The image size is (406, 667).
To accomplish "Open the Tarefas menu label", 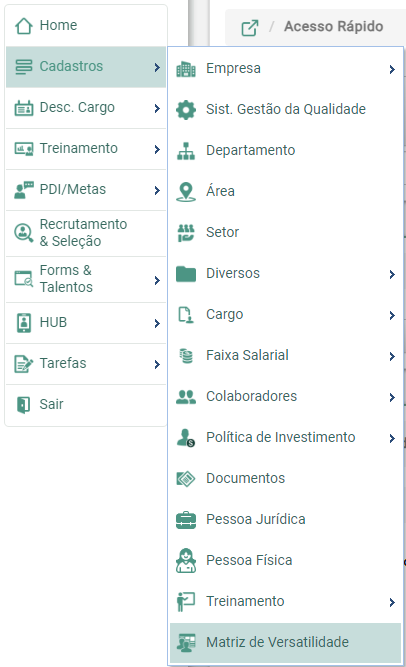I will click(x=63, y=363).
